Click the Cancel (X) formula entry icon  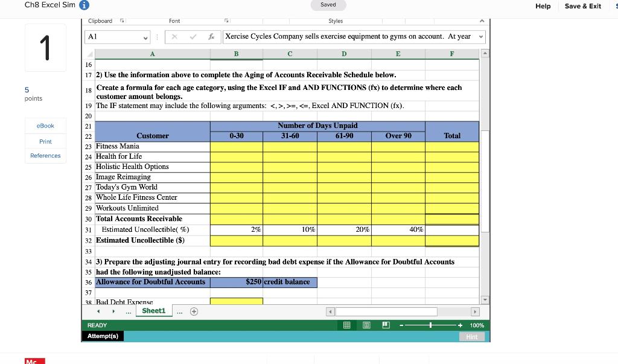(176, 36)
